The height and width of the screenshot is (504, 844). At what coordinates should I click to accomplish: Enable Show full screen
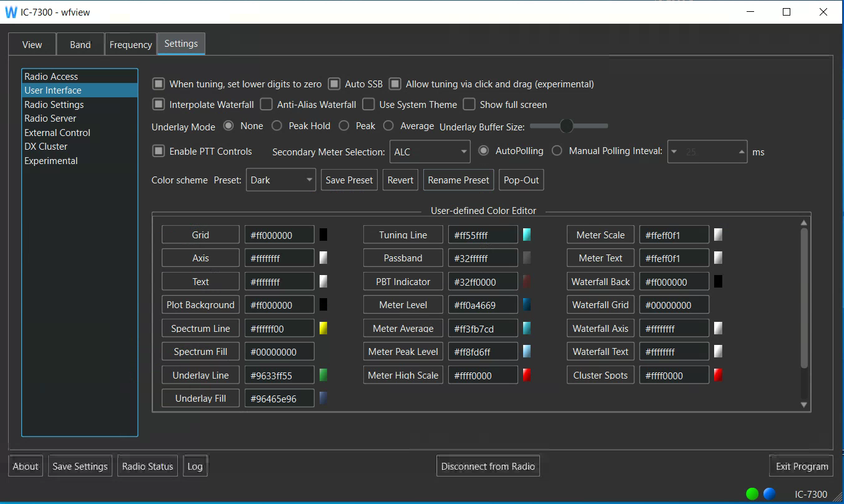point(469,104)
